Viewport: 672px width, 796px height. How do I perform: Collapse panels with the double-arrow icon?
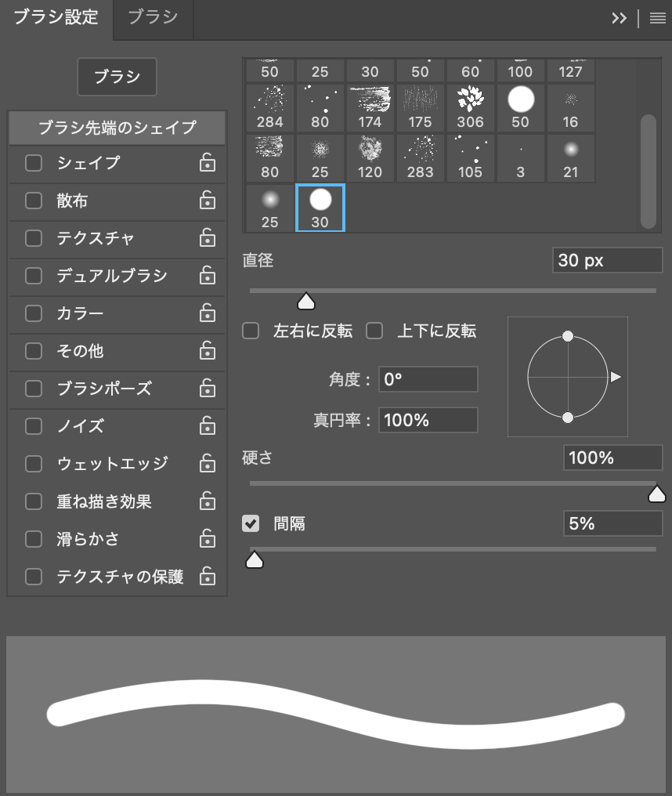619,19
